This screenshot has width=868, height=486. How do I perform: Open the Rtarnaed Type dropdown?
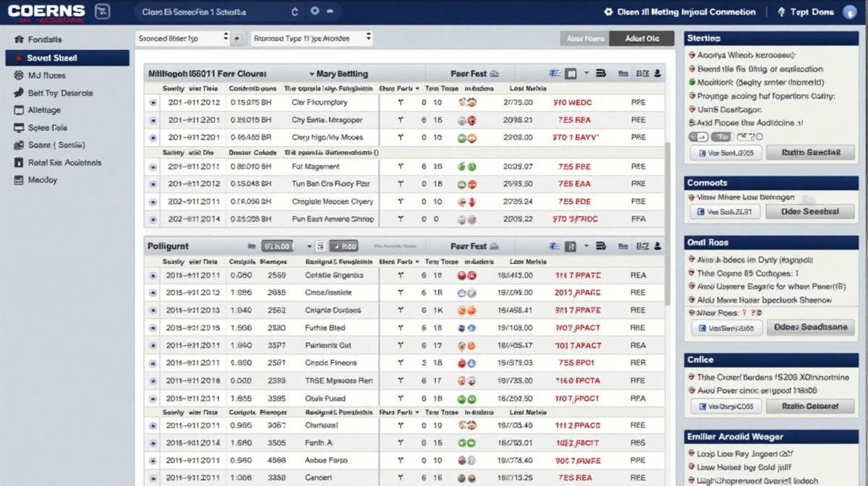[312, 38]
